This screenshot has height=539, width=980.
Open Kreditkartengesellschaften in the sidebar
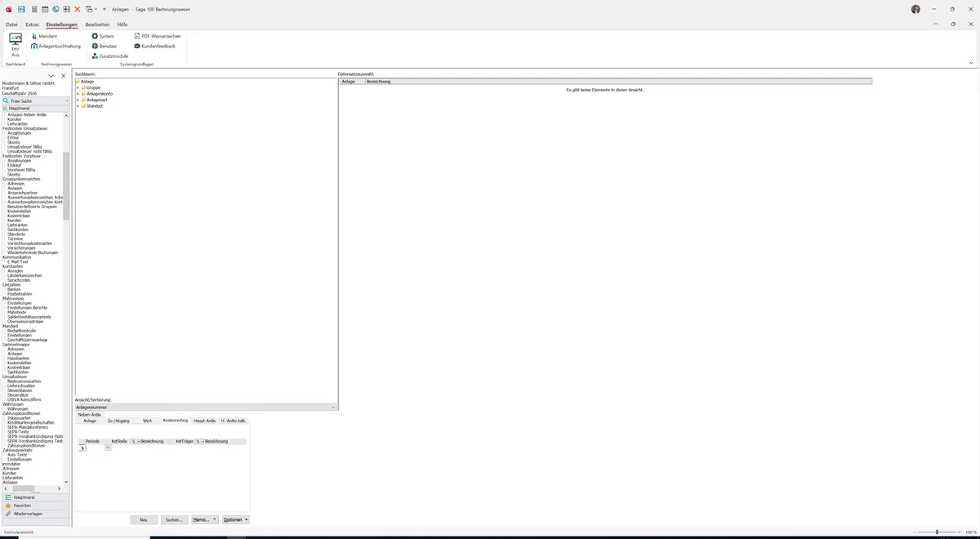coord(30,422)
